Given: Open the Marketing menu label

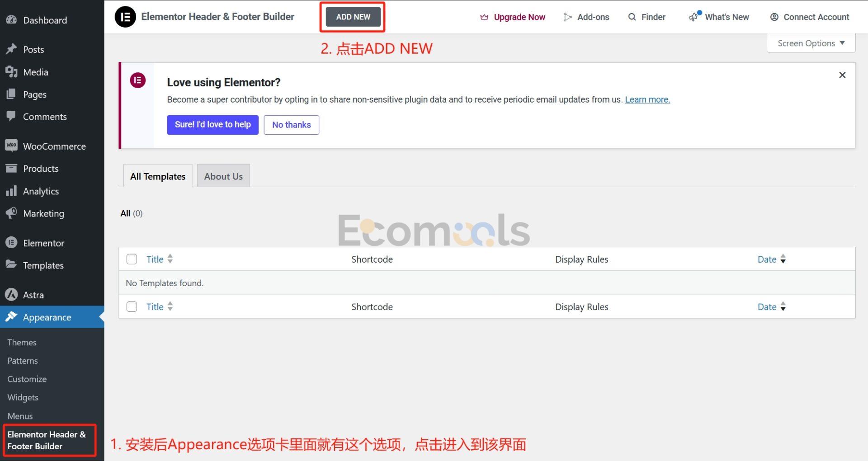Looking at the screenshot, I should coord(43,213).
